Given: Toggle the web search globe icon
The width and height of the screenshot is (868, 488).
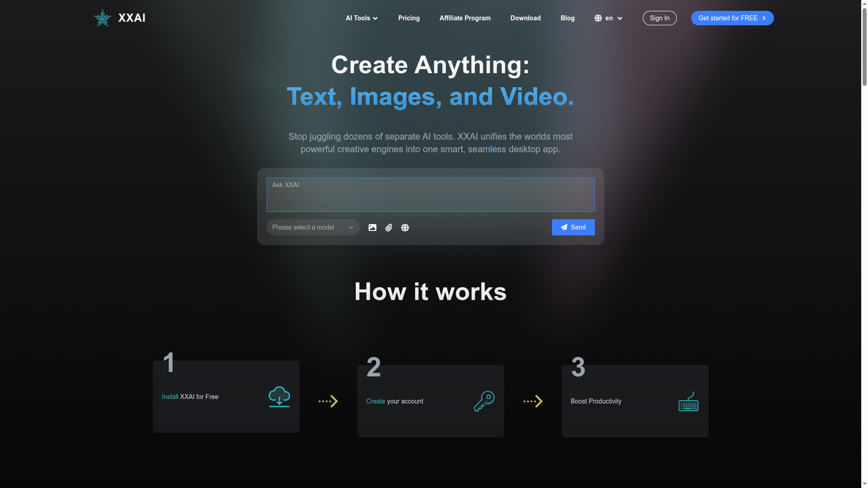Looking at the screenshot, I should click(x=405, y=228).
